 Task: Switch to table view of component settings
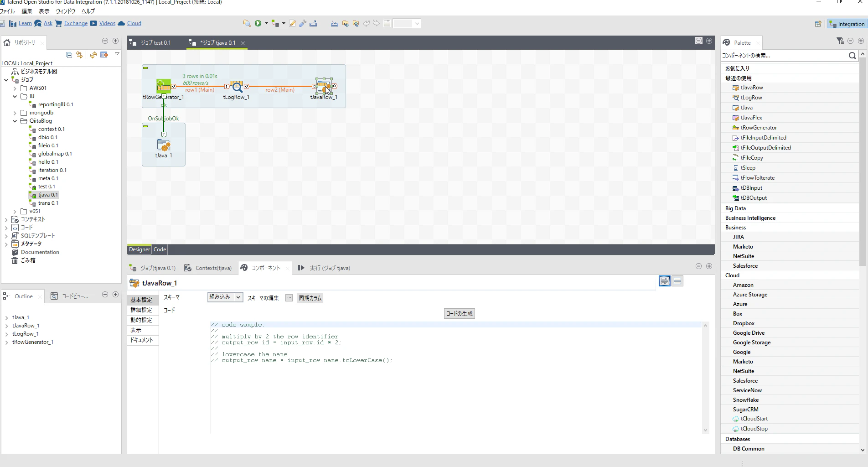pos(665,281)
